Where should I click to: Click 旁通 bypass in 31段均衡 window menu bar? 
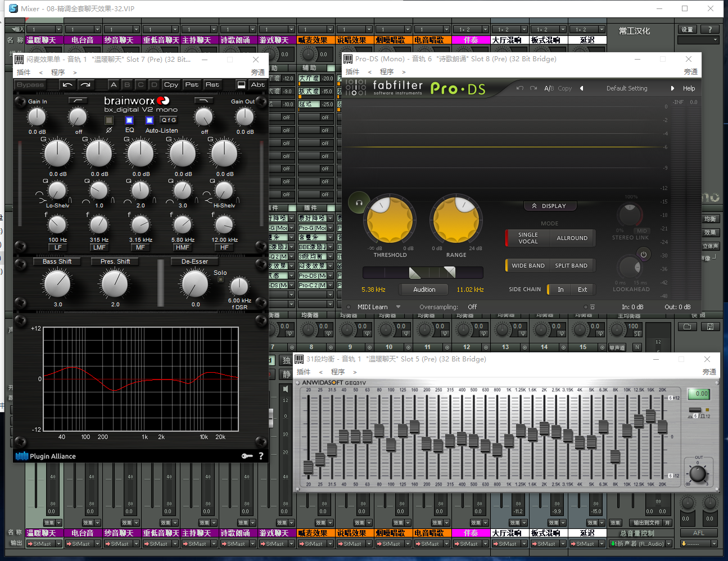pos(709,372)
